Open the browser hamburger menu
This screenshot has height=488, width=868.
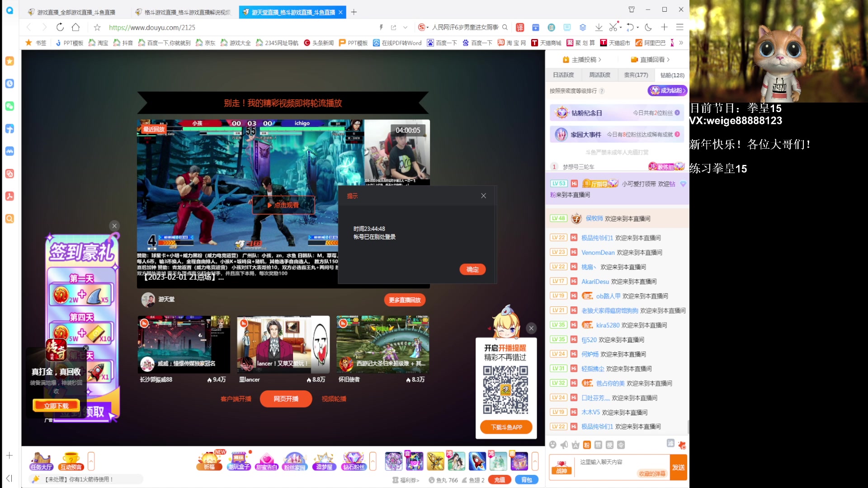coord(679,27)
